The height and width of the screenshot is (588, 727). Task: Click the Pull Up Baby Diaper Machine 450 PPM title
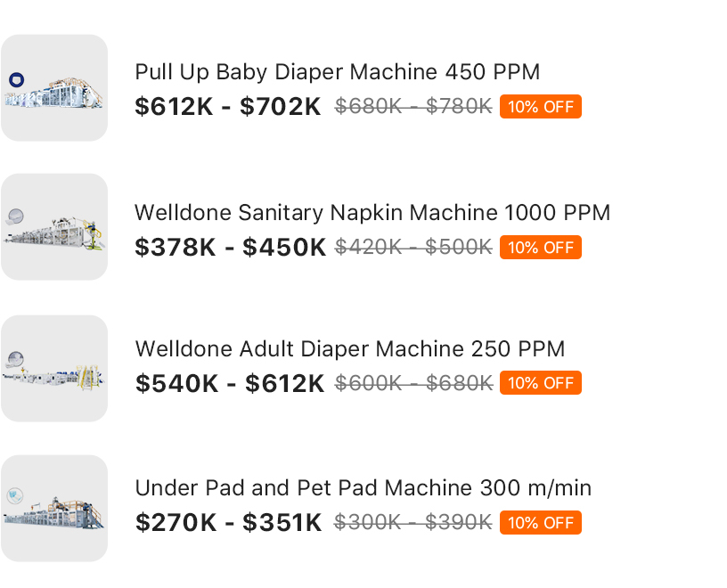(338, 72)
